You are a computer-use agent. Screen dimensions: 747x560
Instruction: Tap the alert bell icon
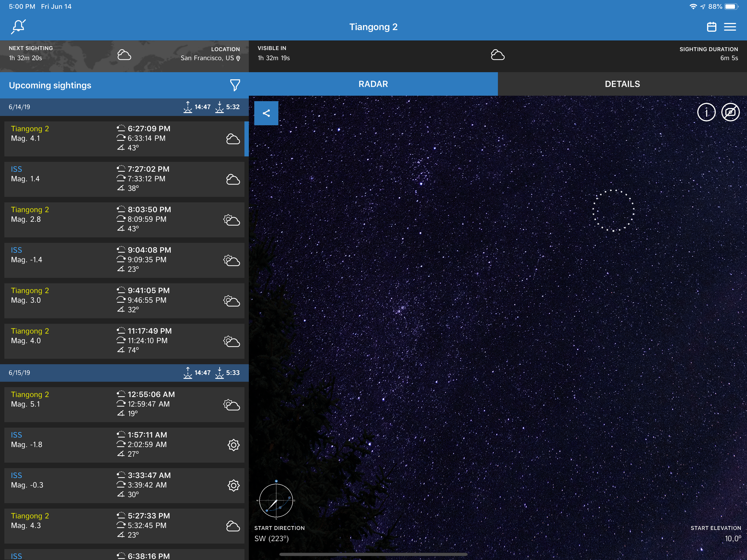19,27
